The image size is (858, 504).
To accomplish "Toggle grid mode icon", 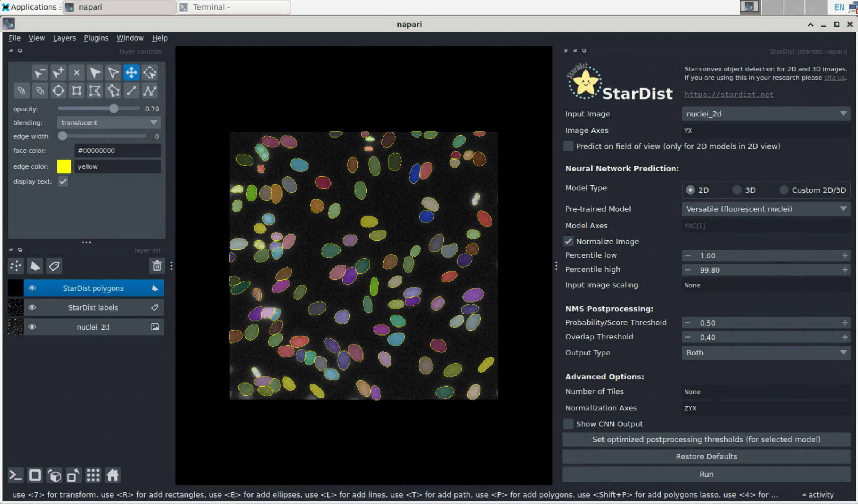I will pyautogui.click(x=93, y=475).
